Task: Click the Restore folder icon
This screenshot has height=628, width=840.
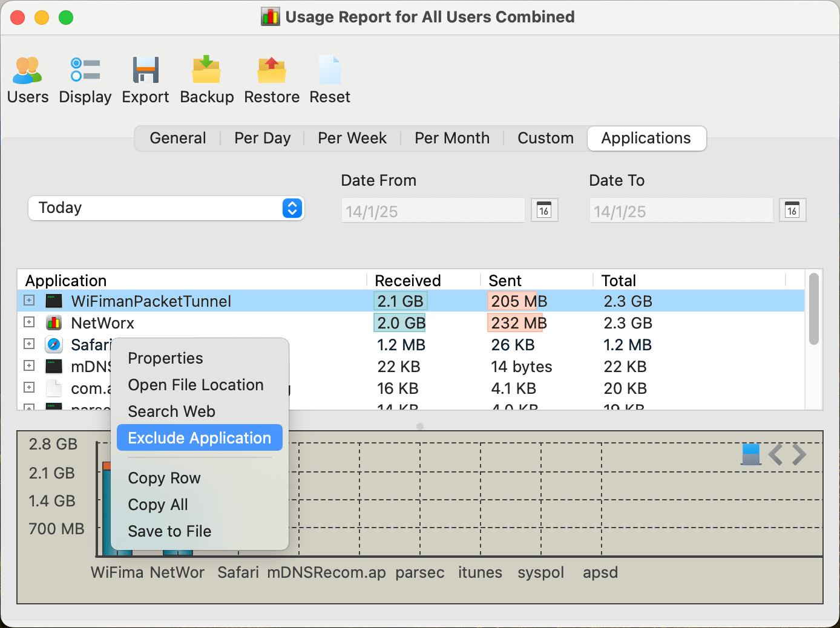Action: 272,71
